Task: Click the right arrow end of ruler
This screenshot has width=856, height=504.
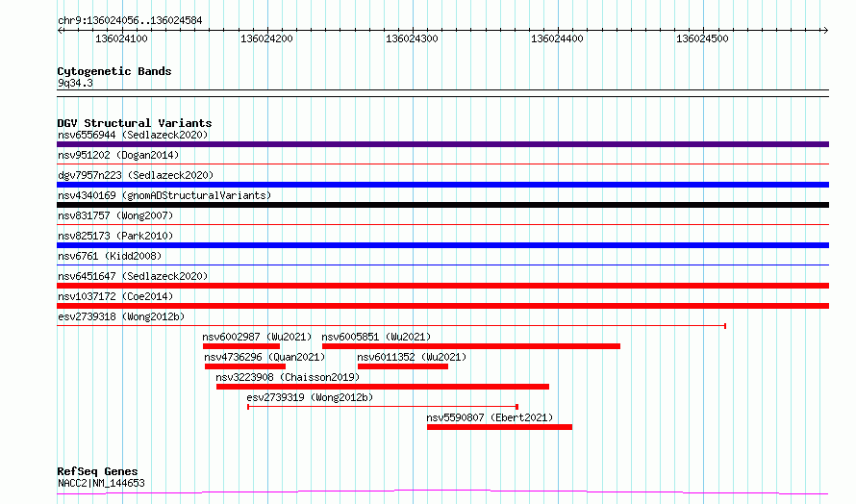Action: [825, 31]
